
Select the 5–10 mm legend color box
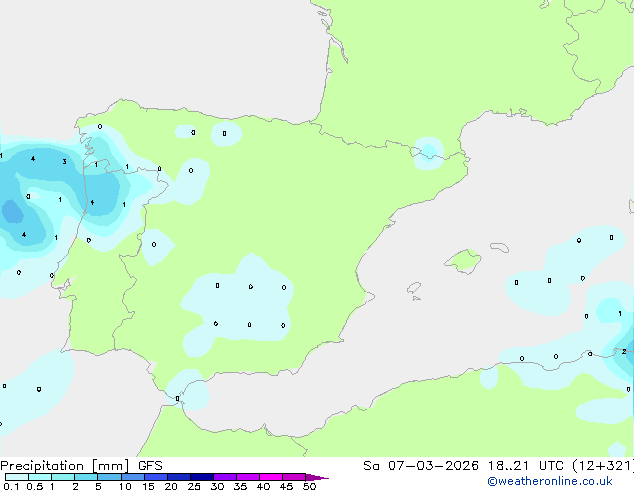click(109, 477)
